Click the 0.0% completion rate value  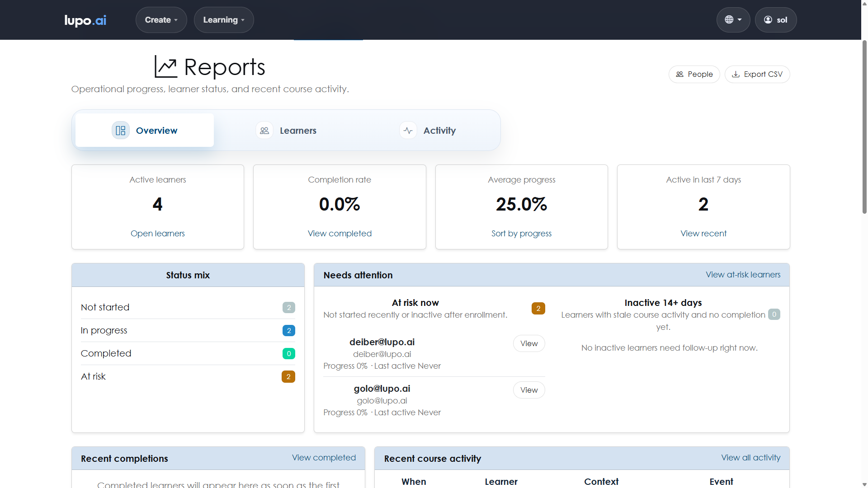pyautogui.click(x=340, y=204)
